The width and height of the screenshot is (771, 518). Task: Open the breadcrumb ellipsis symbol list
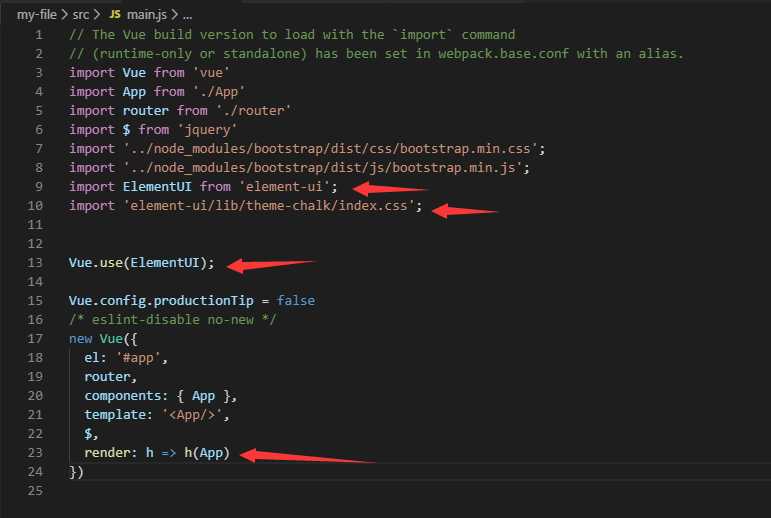pyautogui.click(x=187, y=16)
